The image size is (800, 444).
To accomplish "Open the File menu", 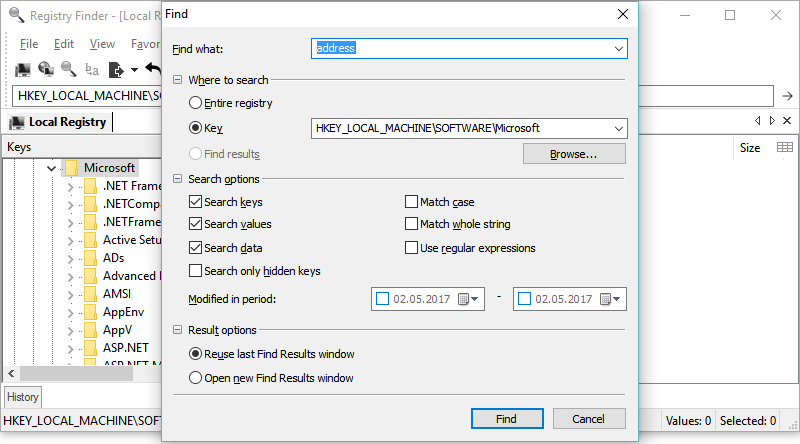I will click(29, 44).
